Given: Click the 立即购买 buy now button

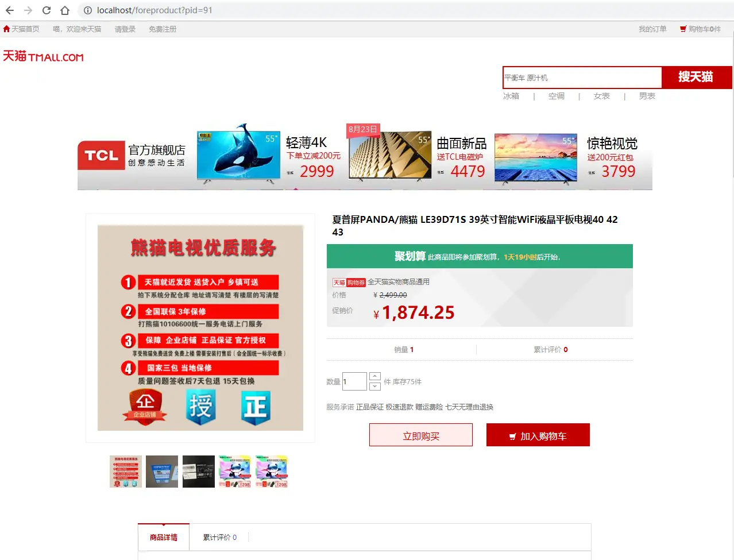Looking at the screenshot, I should tap(421, 435).
